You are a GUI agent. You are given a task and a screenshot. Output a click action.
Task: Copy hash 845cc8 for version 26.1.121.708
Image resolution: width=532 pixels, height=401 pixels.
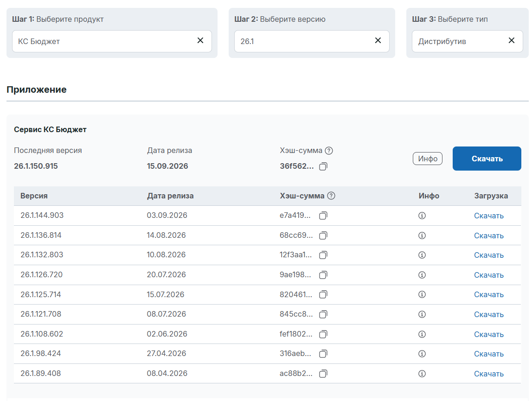click(x=323, y=314)
